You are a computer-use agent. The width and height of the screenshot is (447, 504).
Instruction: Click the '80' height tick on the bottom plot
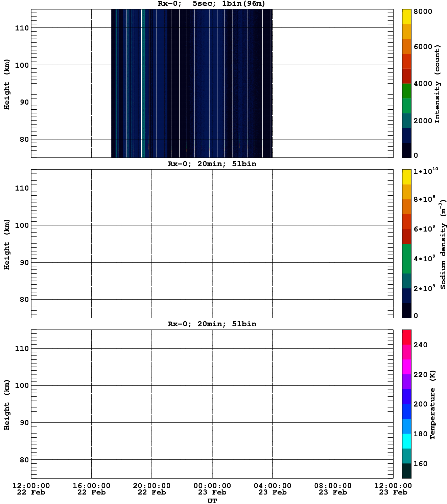(x=24, y=460)
